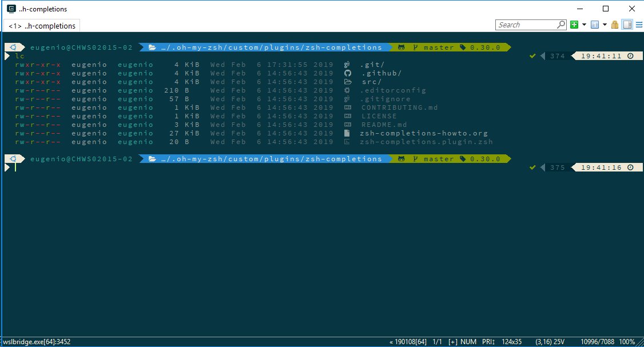Click the '19:41:11' timestamp
This screenshot has height=347, width=644.
coord(601,56)
